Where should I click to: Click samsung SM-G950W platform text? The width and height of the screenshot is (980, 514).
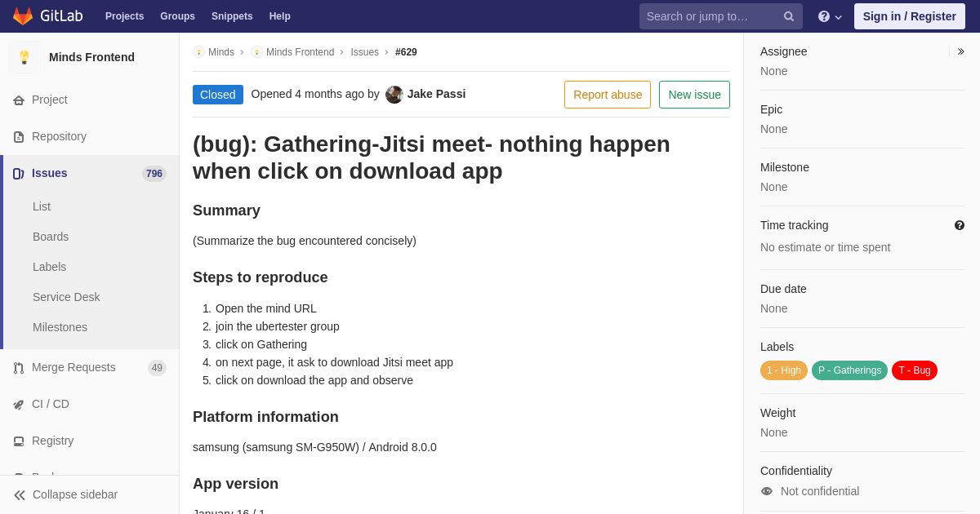point(314,447)
